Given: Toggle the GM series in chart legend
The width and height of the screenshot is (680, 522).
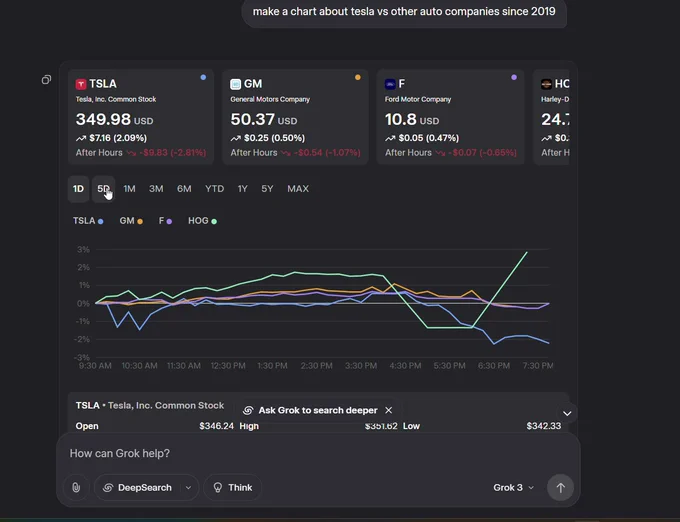Looking at the screenshot, I should coord(131,221).
